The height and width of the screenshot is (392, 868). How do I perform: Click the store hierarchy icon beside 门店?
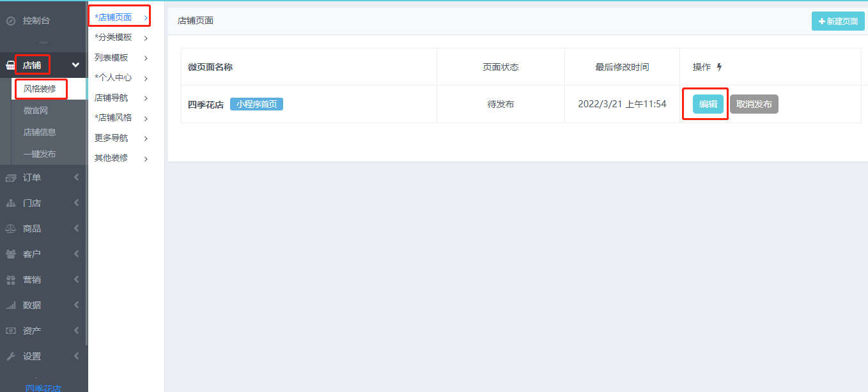click(10, 204)
